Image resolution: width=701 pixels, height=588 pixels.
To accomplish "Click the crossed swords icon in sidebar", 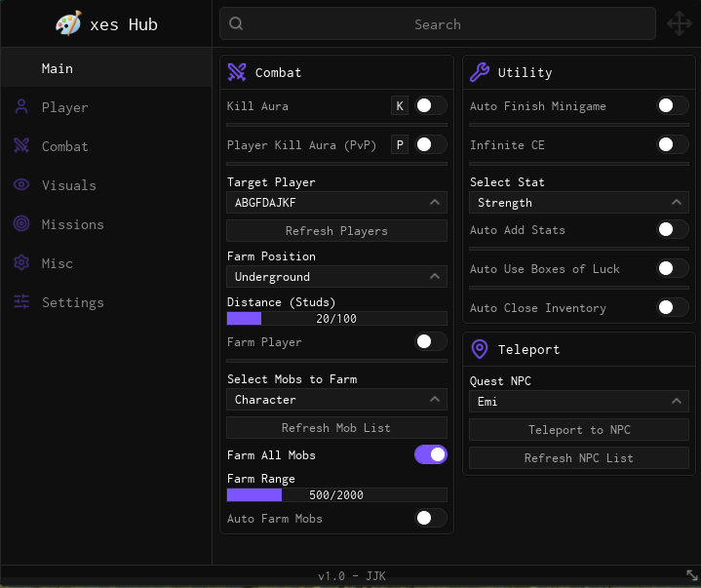I will click(21, 145).
